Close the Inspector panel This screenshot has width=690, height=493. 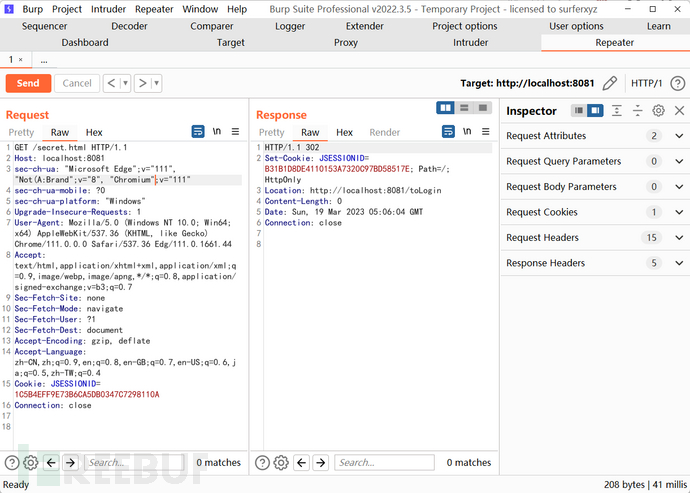[x=679, y=110]
